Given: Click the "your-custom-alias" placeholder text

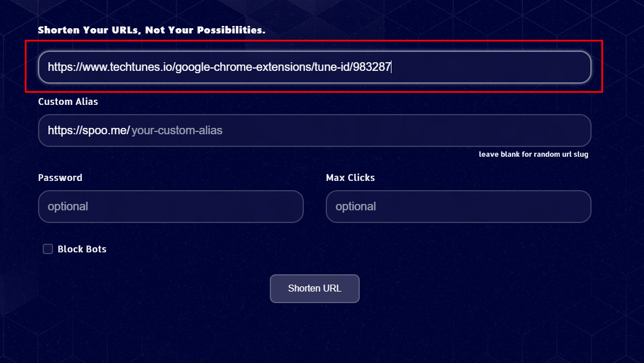Looking at the screenshot, I should (x=177, y=130).
